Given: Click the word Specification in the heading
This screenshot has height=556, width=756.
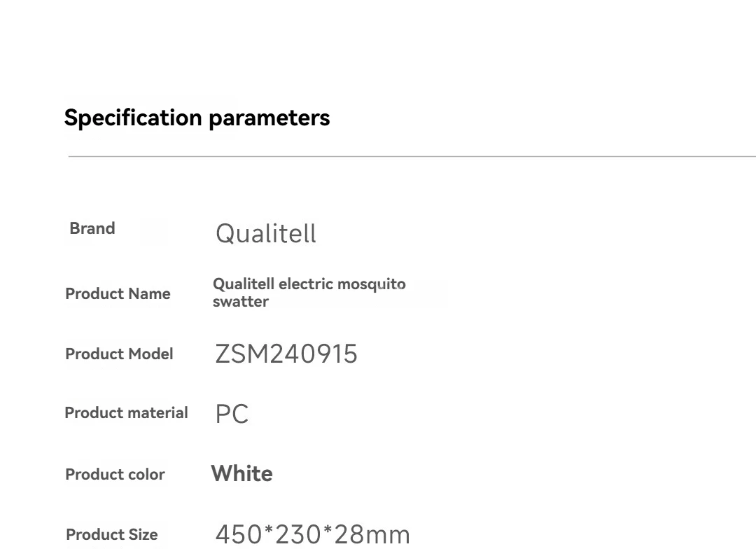Looking at the screenshot, I should click(x=133, y=118).
